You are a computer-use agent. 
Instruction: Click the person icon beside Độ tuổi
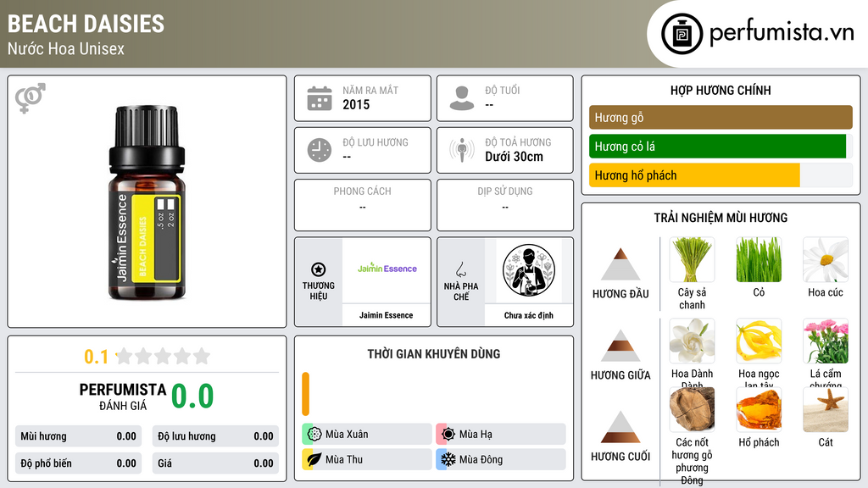click(462, 98)
